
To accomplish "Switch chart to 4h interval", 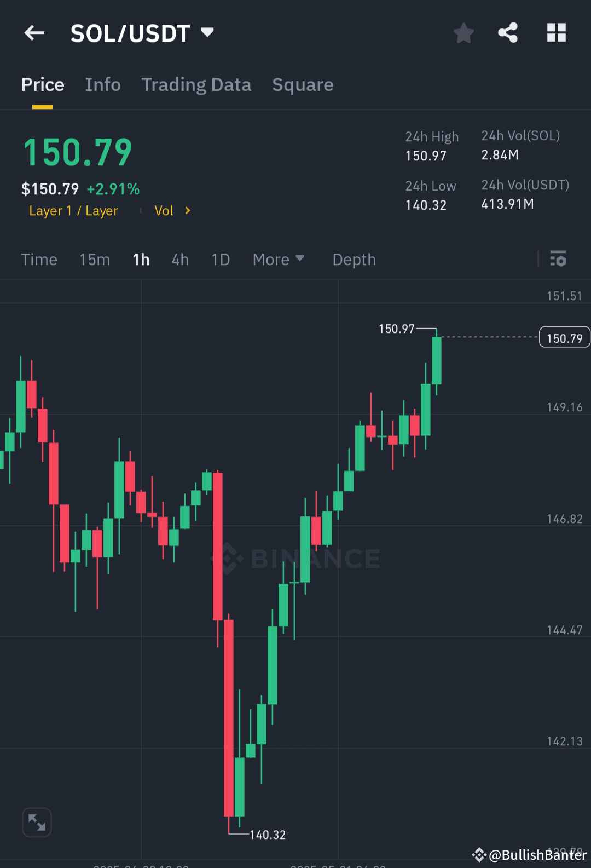I will click(x=179, y=259).
